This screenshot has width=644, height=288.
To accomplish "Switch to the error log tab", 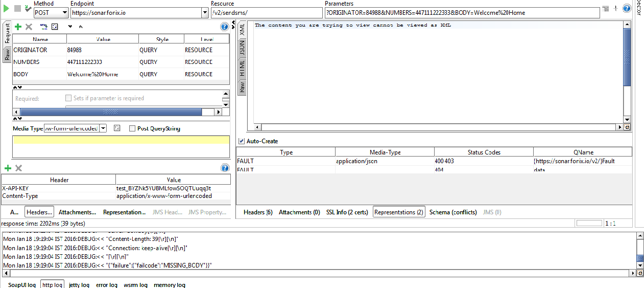I will tap(107, 284).
